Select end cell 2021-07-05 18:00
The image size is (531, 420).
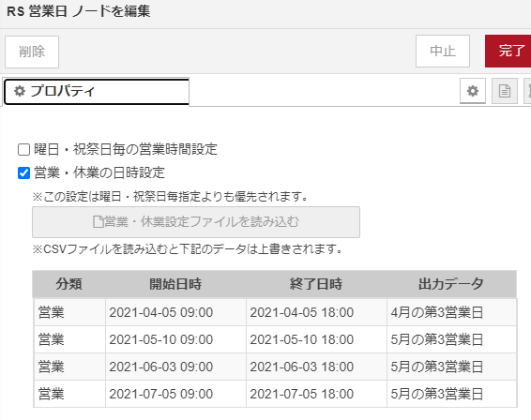coord(316,394)
